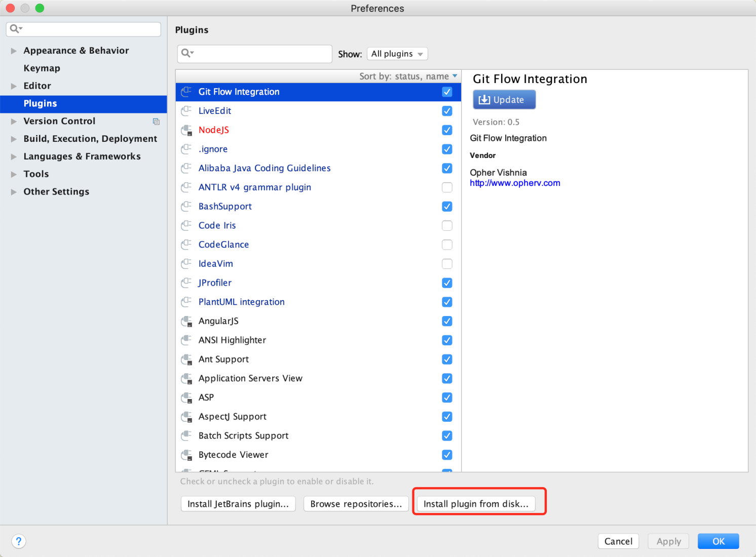Click the Update button for Git Flow
The width and height of the screenshot is (756, 557).
[x=504, y=100]
